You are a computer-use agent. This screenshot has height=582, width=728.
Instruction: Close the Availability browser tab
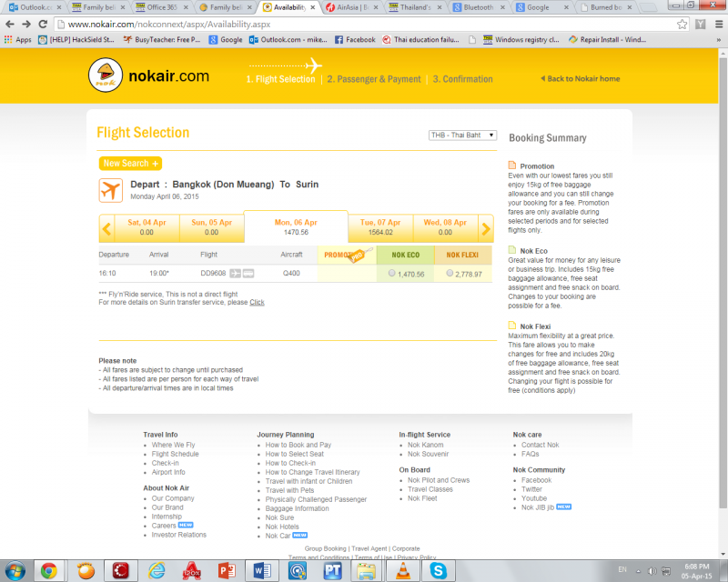[313, 7]
